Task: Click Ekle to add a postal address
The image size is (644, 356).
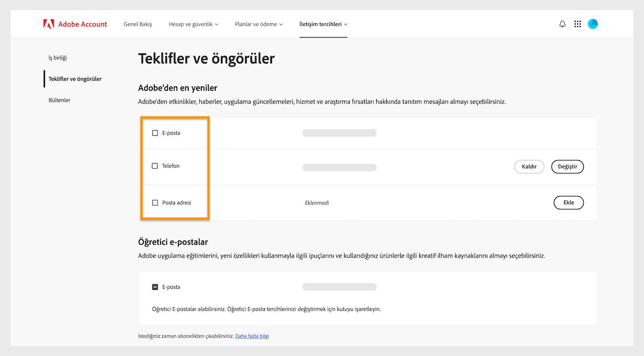Action: (x=568, y=202)
